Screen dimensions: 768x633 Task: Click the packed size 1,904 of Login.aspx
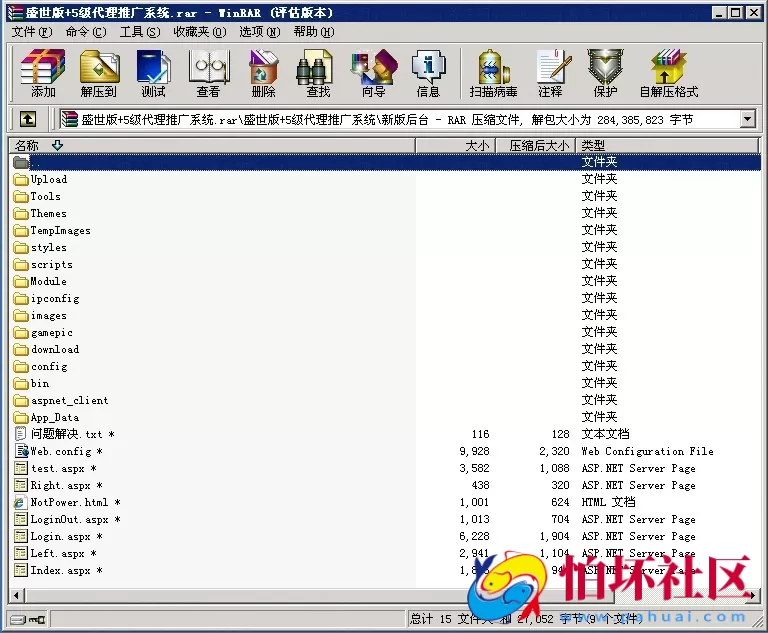pos(554,536)
